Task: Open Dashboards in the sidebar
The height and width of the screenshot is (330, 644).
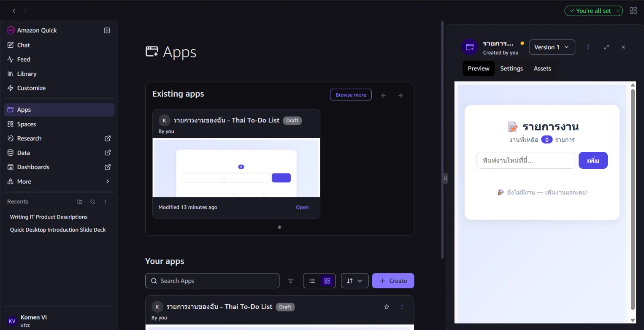Action: (x=59, y=167)
